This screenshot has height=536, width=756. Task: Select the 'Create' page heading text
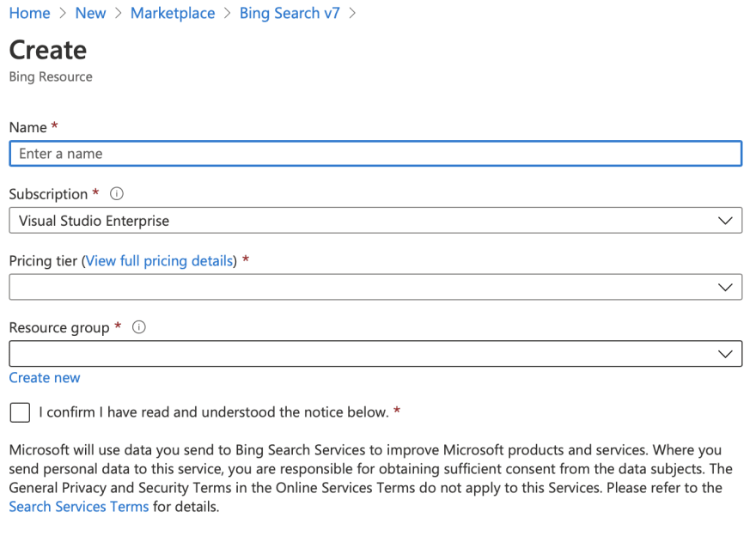pyautogui.click(x=48, y=50)
